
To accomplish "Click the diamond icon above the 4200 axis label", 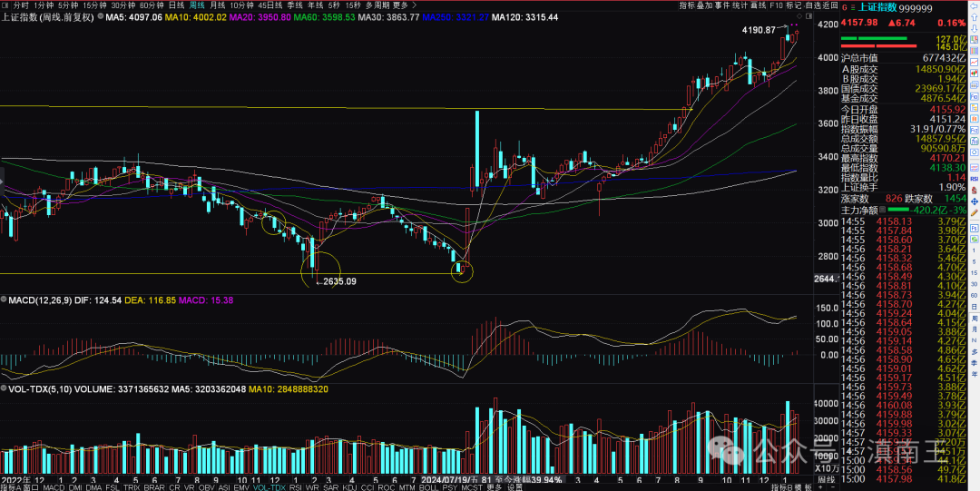I will pyautogui.click(x=799, y=15).
